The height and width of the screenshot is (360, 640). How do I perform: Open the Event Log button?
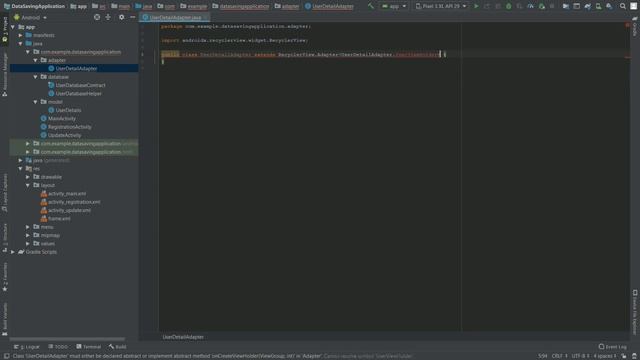[612, 347]
